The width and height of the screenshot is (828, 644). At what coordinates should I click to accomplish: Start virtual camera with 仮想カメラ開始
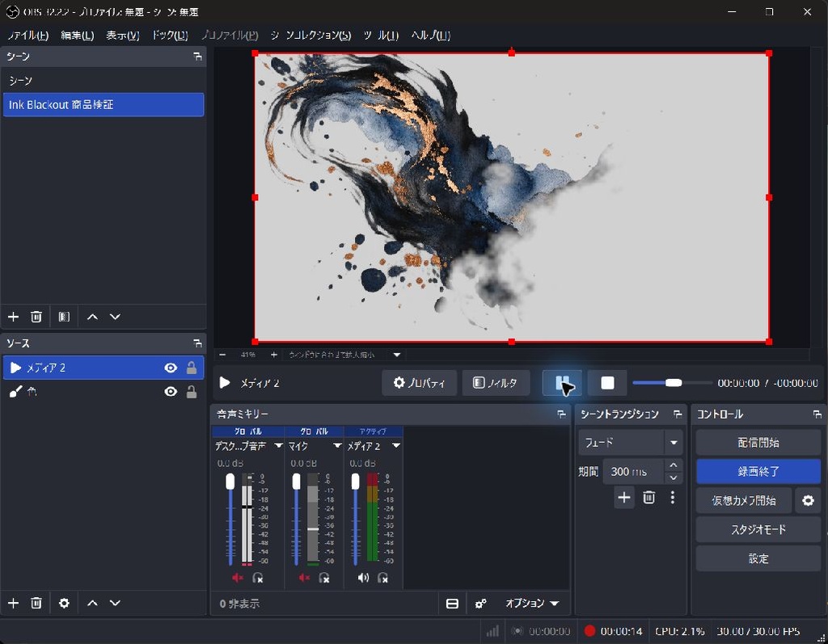(x=744, y=500)
